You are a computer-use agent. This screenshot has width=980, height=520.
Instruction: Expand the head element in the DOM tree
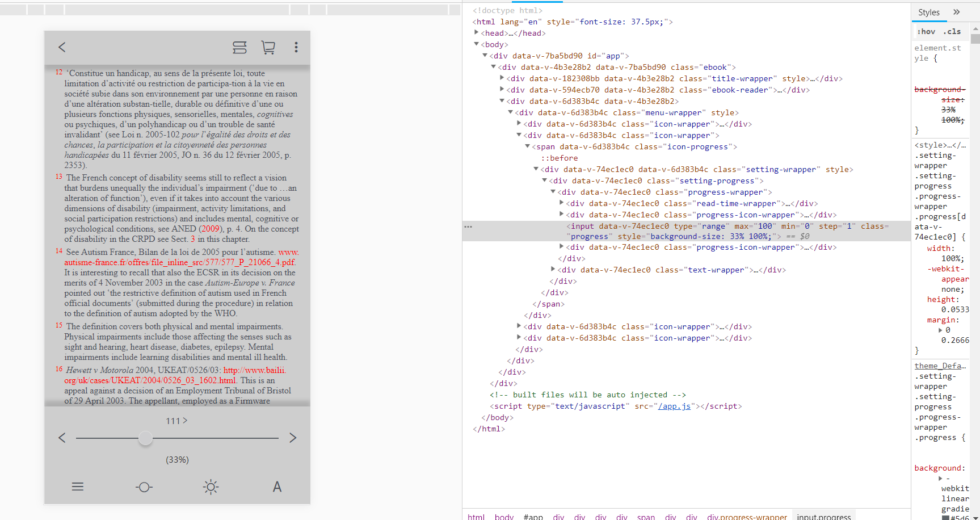tap(477, 33)
